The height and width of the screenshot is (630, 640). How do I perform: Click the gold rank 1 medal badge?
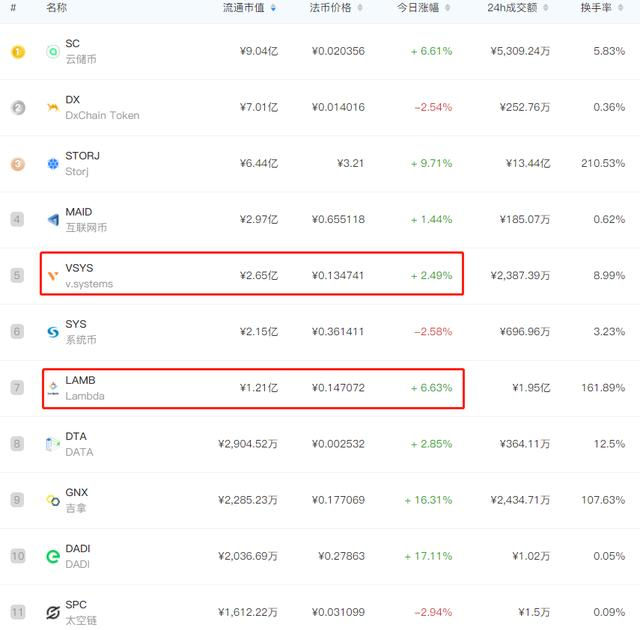pyautogui.click(x=17, y=52)
